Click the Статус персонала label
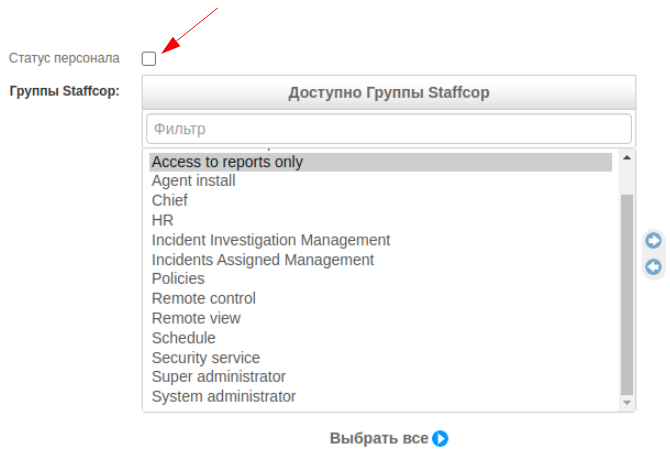This screenshot has height=454, width=670. pyautogui.click(x=64, y=58)
